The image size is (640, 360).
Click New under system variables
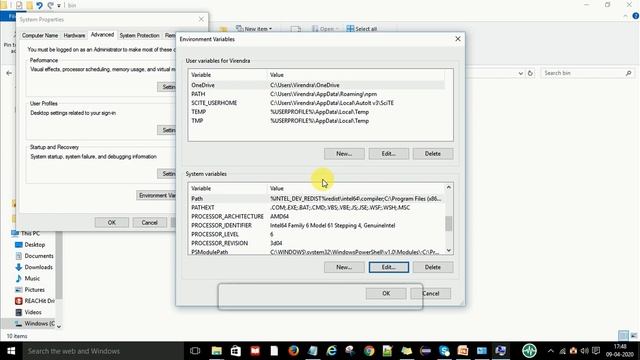click(x=344, y=267)
